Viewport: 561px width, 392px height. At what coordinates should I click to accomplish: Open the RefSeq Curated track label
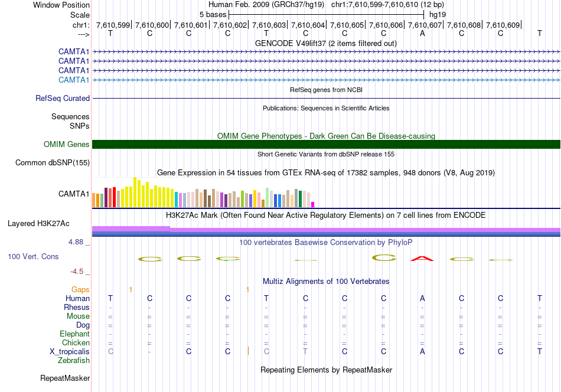tap(62, 99)
